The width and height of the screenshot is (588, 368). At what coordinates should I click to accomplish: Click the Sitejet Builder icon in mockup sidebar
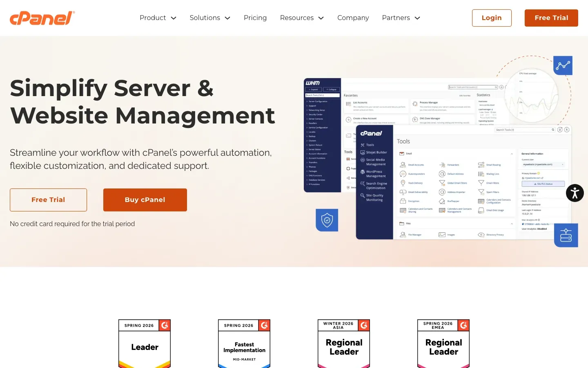(362, 152)
